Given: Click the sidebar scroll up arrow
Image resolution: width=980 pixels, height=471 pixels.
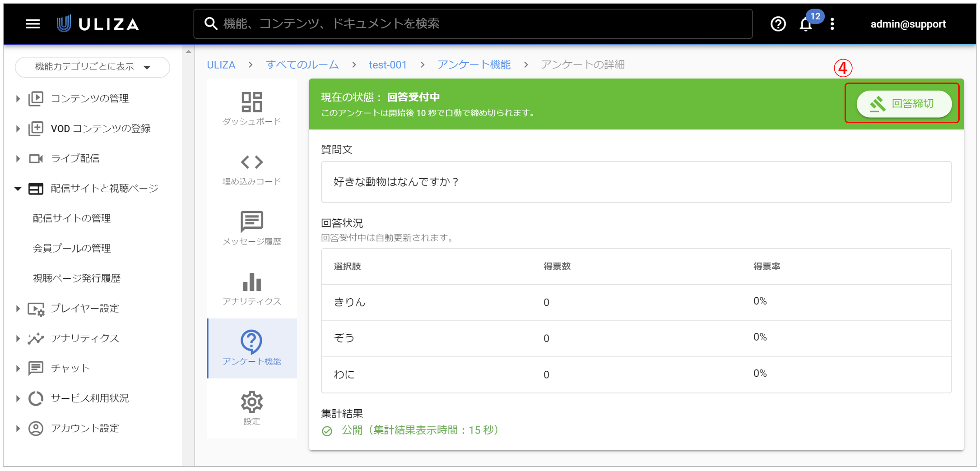Looking at the screenshot, I should (x=189, y=52).
